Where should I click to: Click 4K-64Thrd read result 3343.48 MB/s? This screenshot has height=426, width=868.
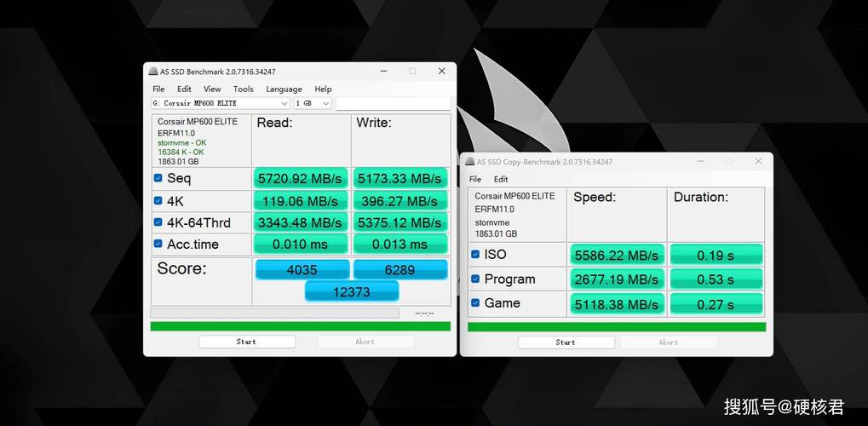pos(301,222)
